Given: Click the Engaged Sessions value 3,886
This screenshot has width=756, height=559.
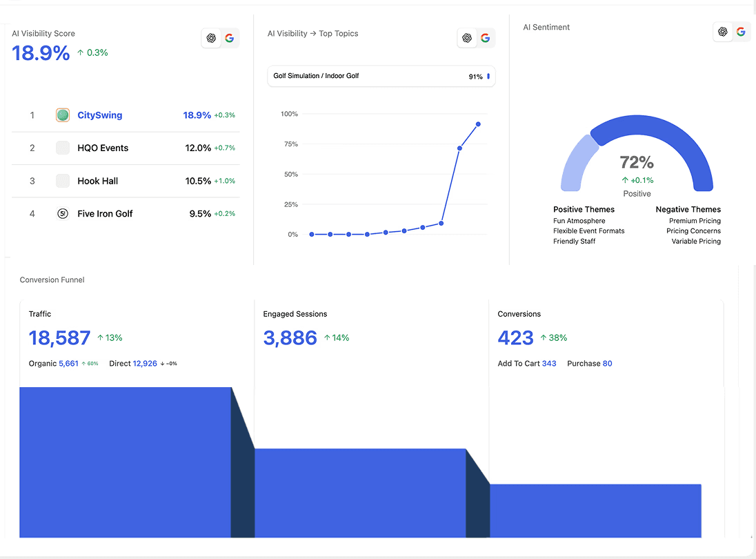Looking at the screenshot, I should pyautogui.click(x=290, y=338).
